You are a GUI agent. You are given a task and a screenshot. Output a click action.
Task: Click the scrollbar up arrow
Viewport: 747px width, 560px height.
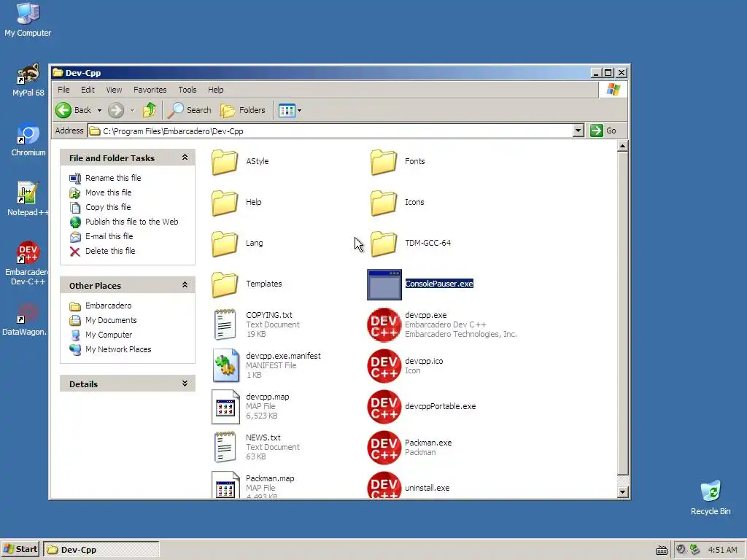(622, 146)
